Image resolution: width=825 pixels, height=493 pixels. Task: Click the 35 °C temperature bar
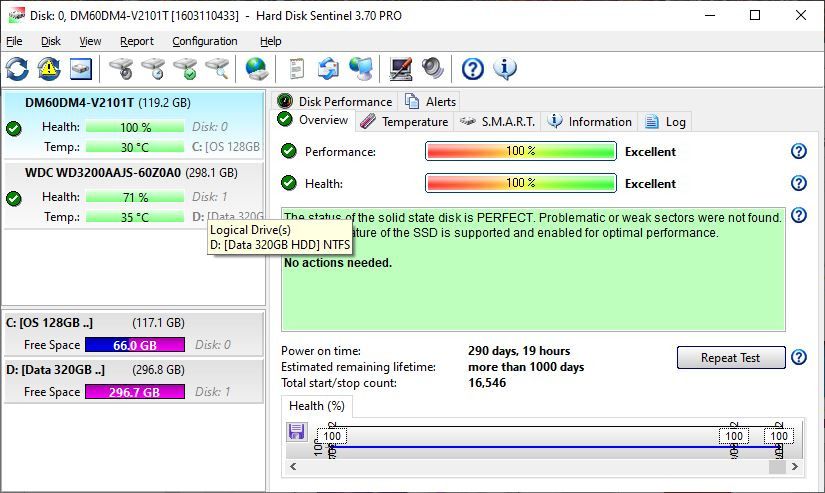pyautogui.click(x=135, y=217)
